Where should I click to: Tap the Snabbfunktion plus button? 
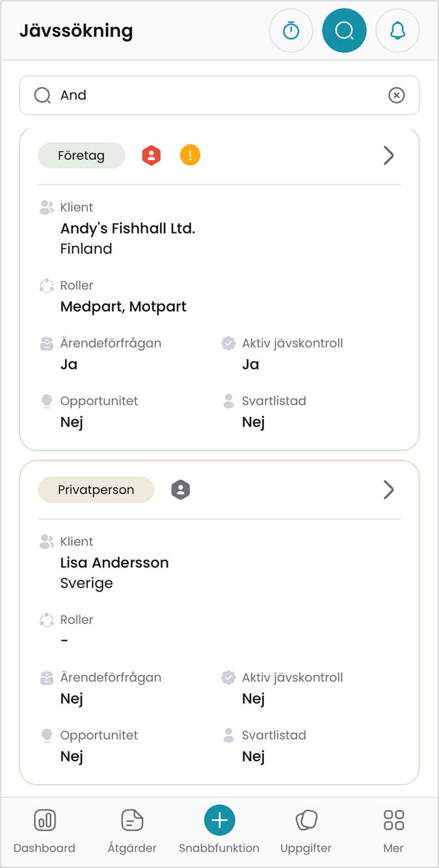(219, 821)
